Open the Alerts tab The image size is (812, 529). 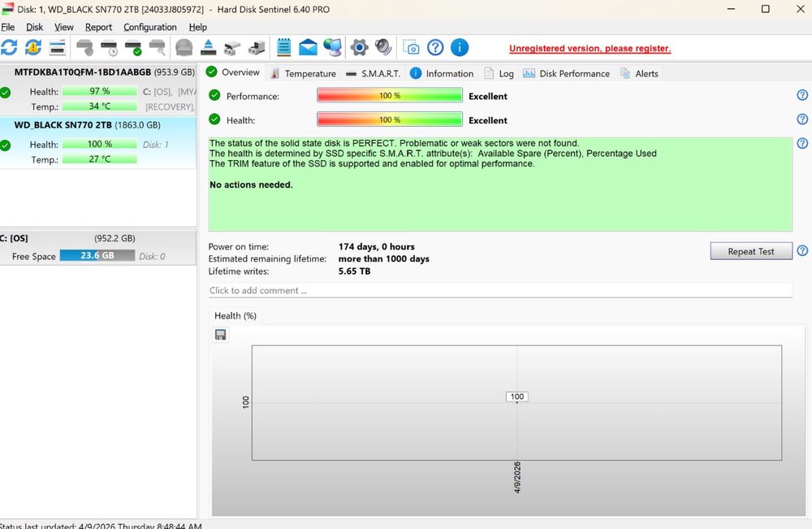tap(640, 74)
